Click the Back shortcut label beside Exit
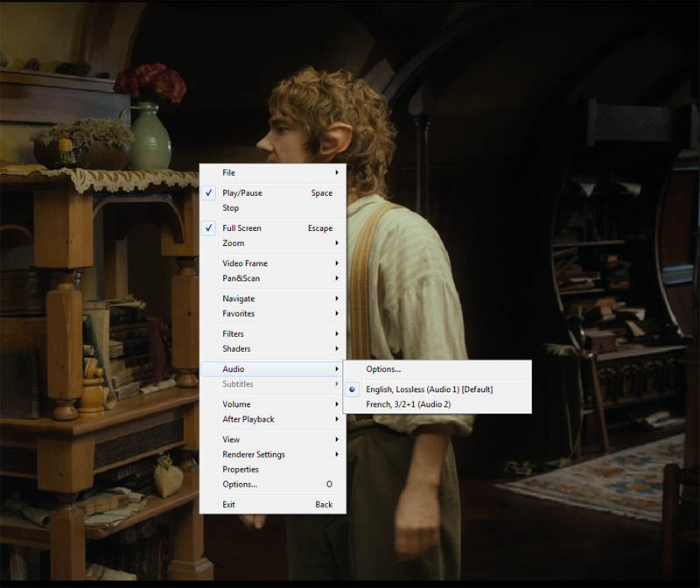Image resolution: width=700 pixels, height=588 pixels. click(x=324, y=505)
